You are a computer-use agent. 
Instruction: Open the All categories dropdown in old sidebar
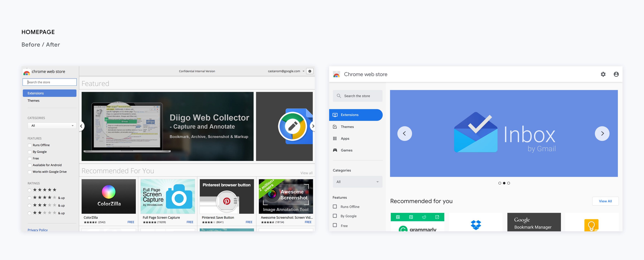(x=52, y=126)
